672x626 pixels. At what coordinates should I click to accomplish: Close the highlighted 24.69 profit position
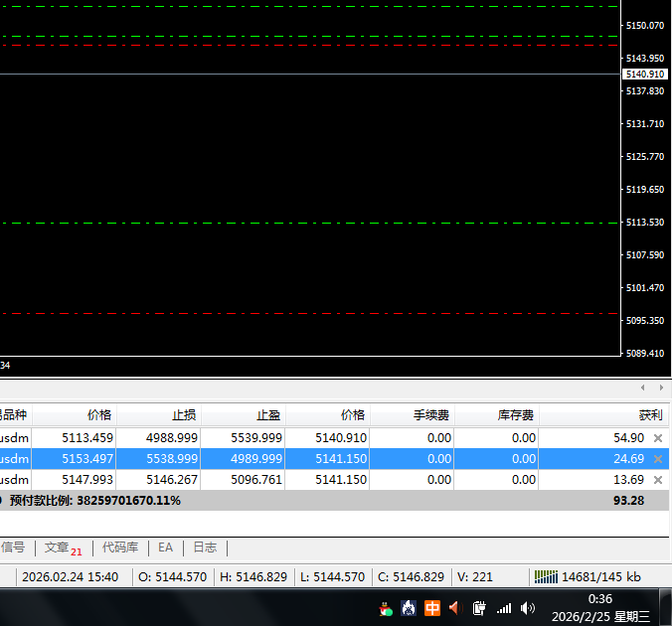point(657,459)
